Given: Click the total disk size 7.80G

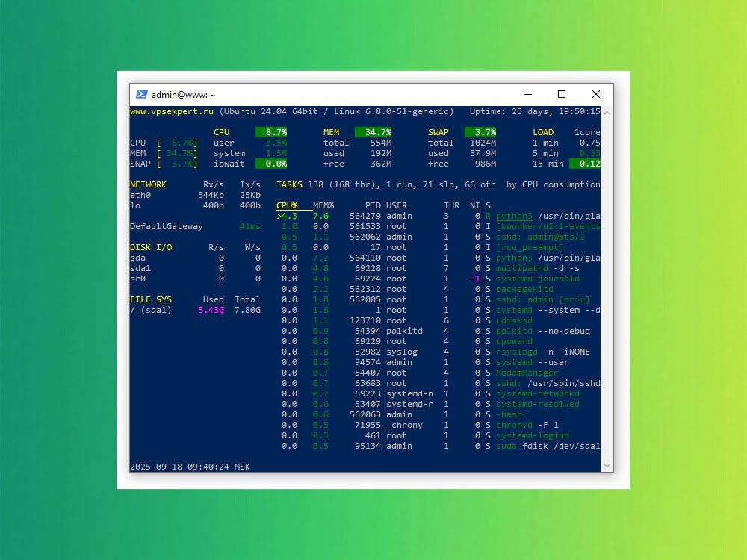Looking at the screenshot, I should [248, 310].
